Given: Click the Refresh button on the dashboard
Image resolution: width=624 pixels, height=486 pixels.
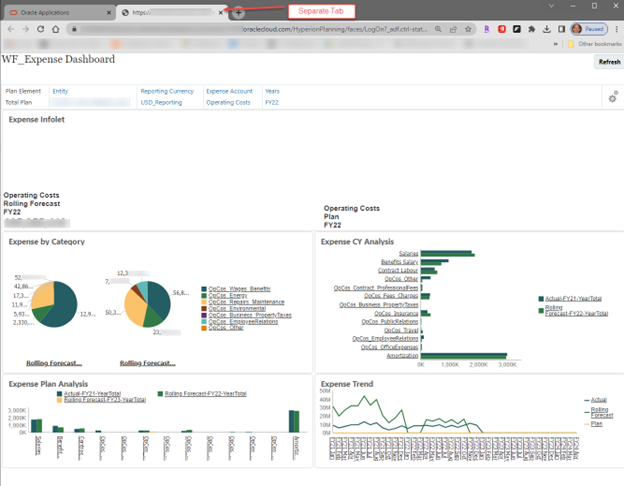Looking at the screenshot, I should [x=609, y=62].
